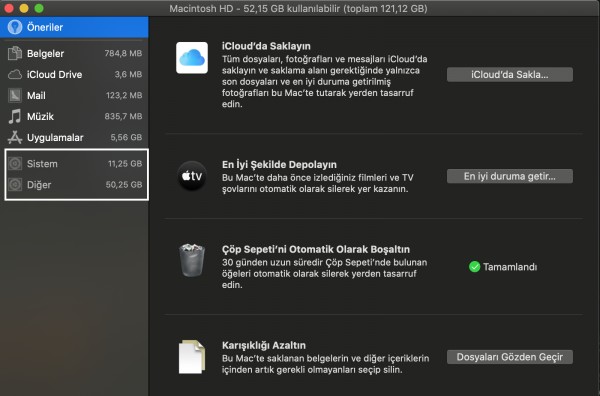Click the trash can icon

[192, 260]
